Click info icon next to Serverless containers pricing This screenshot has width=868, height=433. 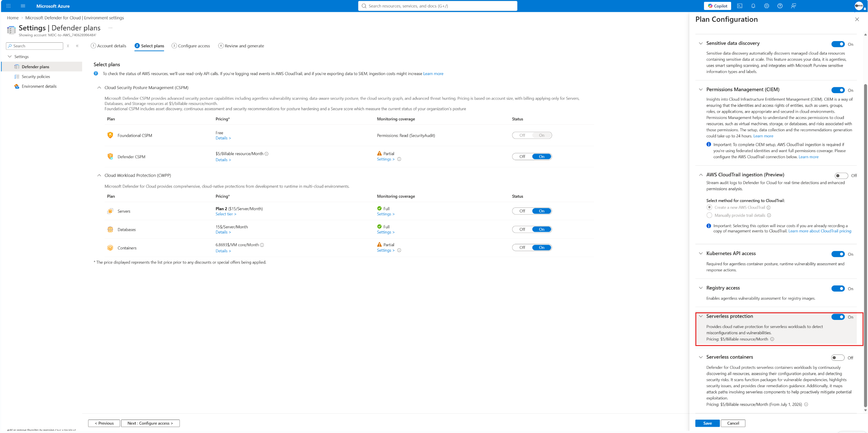(x=806, y=404)
